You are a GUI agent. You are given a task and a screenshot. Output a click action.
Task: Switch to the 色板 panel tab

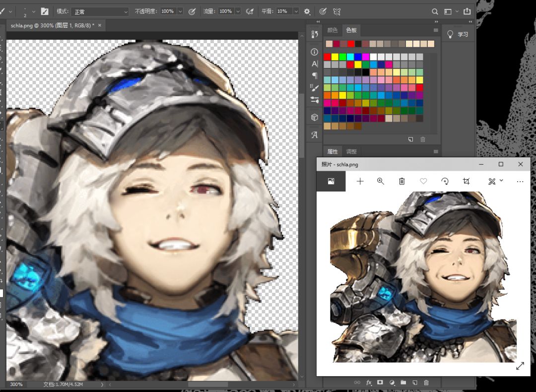[351, 30]
